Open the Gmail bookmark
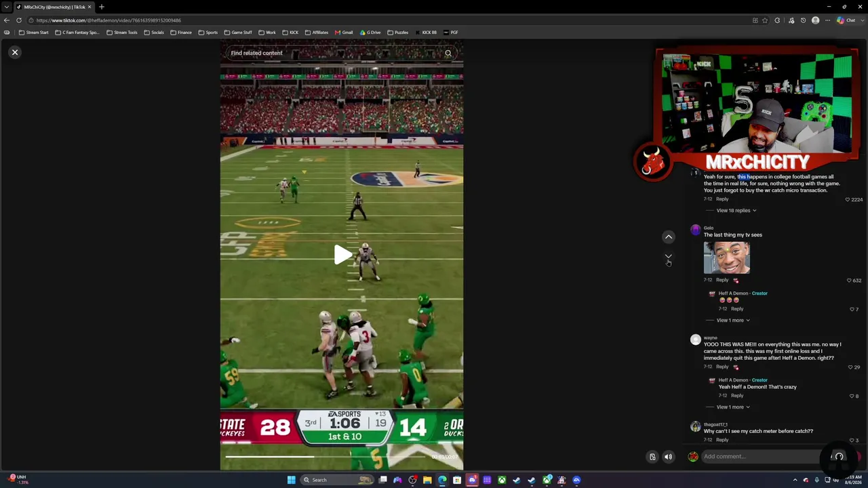The height and width of the screenshot is (488, 868). coord(344,33)
